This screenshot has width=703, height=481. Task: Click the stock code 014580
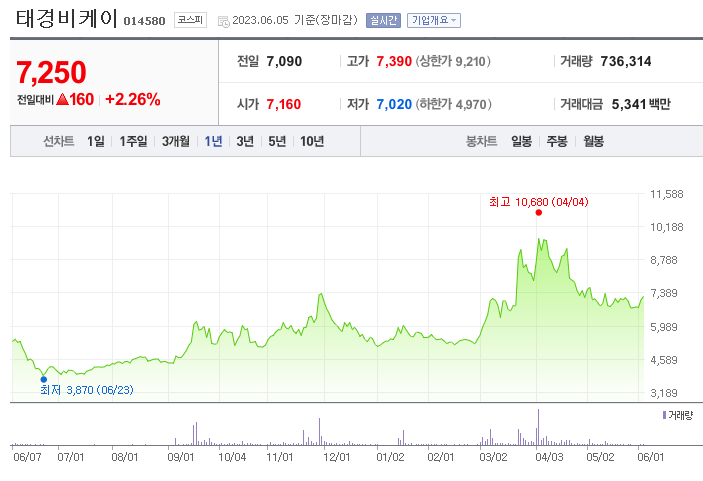pos(144,21)
